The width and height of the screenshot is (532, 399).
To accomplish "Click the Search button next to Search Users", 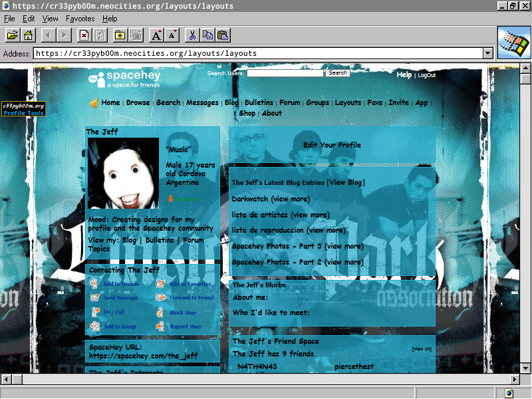I will point(338,73).
